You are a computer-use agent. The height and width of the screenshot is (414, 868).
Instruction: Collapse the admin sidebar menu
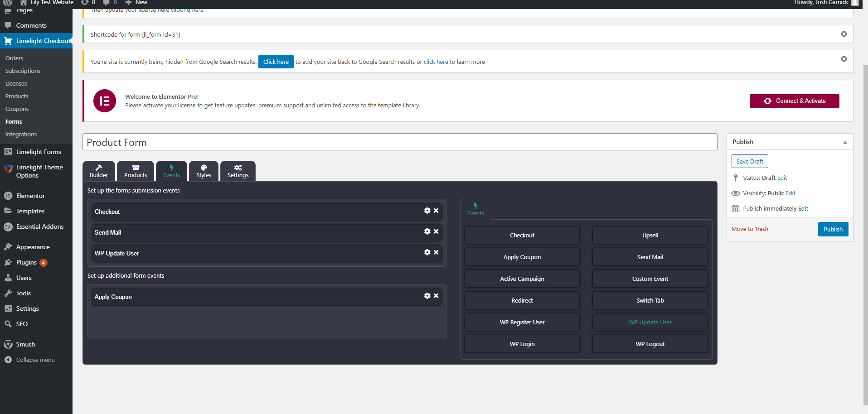(35, 360)
